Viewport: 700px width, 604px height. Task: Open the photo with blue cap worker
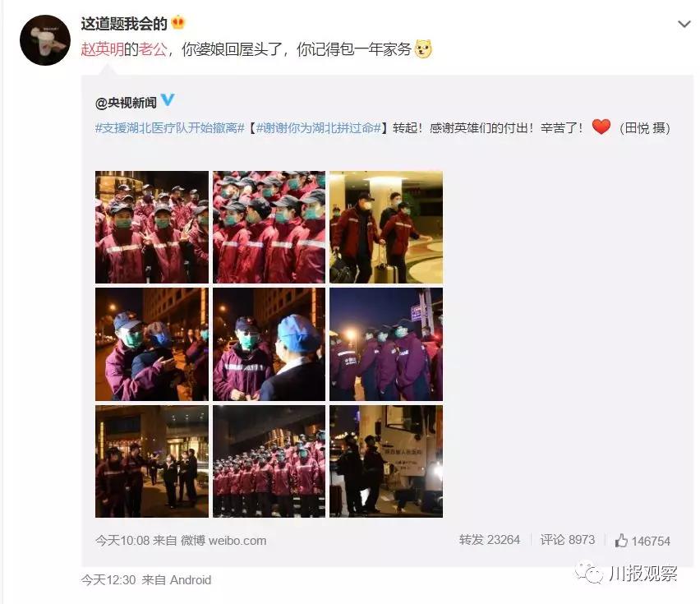[x=269, y=344]
